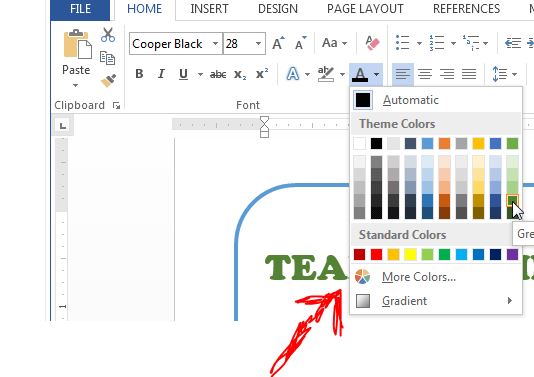Viewport: 534px width, 377px height.
Task: Switch to the INSERT ribbon tab
Action: [209, 9]
